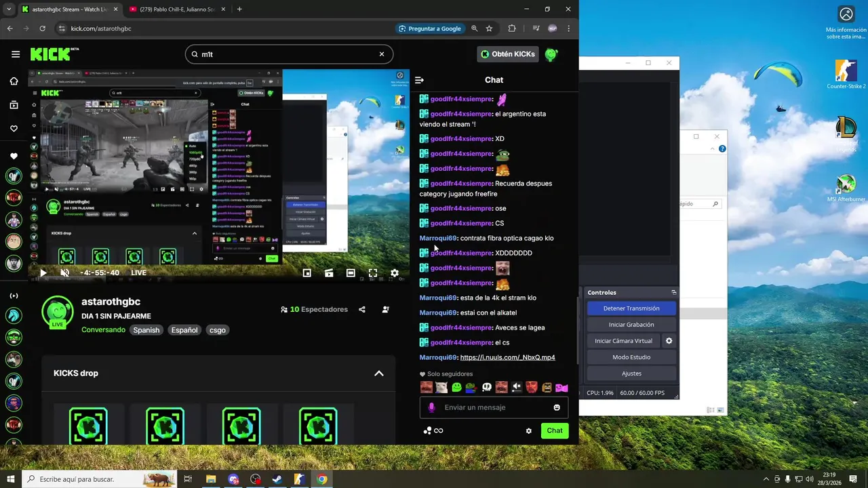Select the csgo tag
The image size is (868, 488).
pyautogui.click(x=218, y=330)
